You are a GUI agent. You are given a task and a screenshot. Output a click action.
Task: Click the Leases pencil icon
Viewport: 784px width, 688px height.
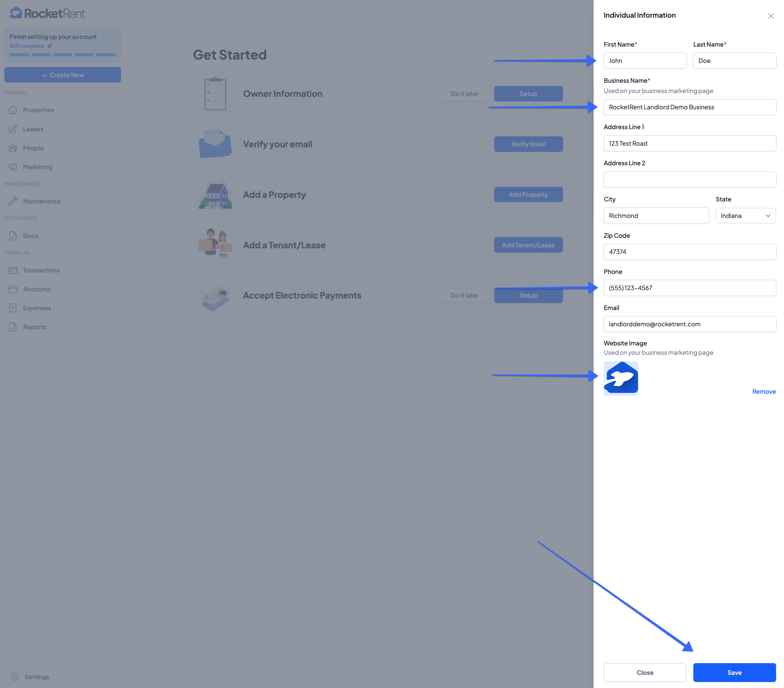pyautogui.click(x=13, y=129)
